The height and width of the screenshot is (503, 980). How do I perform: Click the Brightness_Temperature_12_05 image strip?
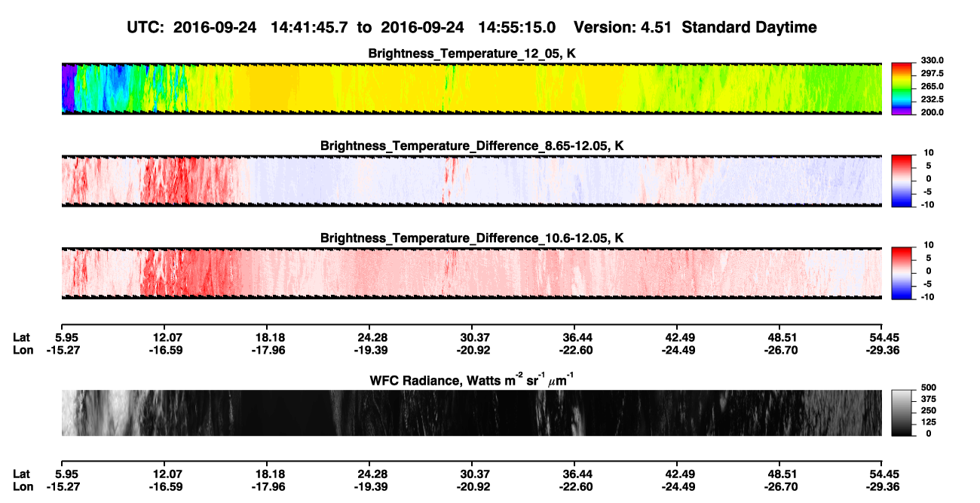click(x=471, y=89)
